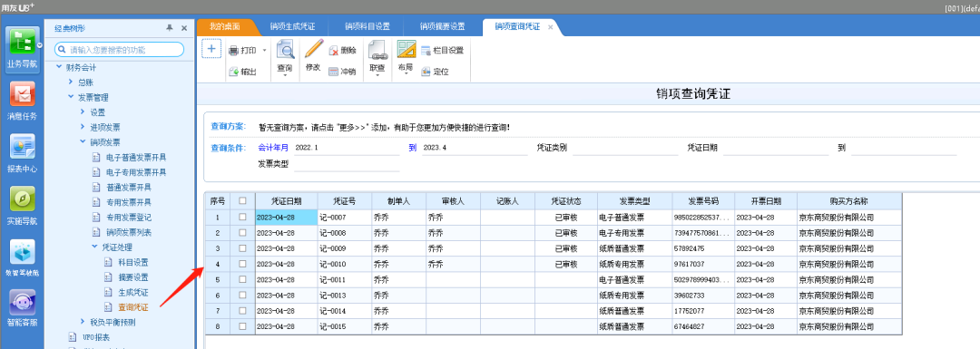Viewport: 980px width, 349px height.
Task: Expand the 税负平衡预测 tree node
Action: 83,322
